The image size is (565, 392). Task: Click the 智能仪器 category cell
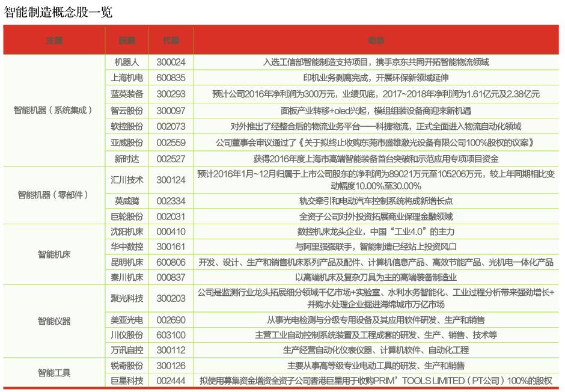54,320
